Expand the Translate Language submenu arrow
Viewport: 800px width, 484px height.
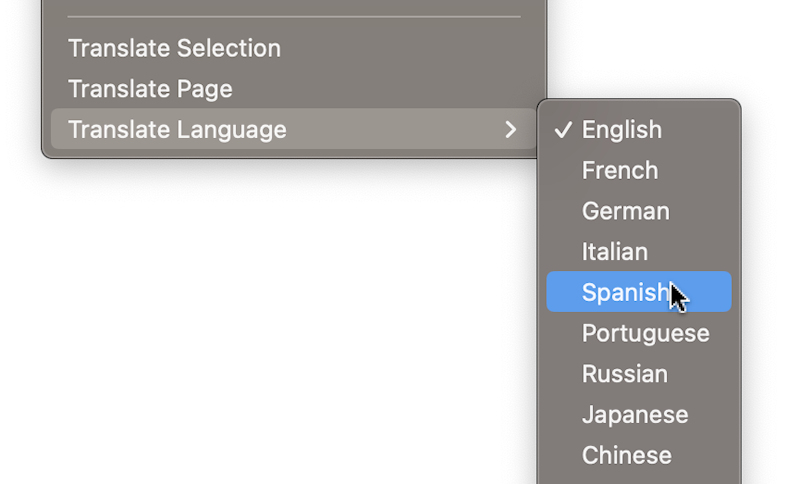[511, 129]
